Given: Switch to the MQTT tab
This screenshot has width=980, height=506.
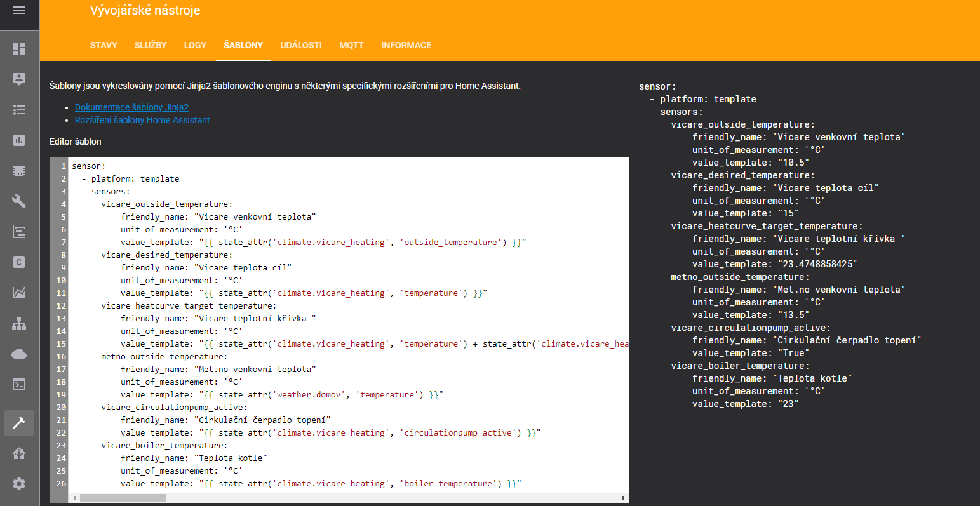Looking at the screenshot, I should (x=351, y=45).
